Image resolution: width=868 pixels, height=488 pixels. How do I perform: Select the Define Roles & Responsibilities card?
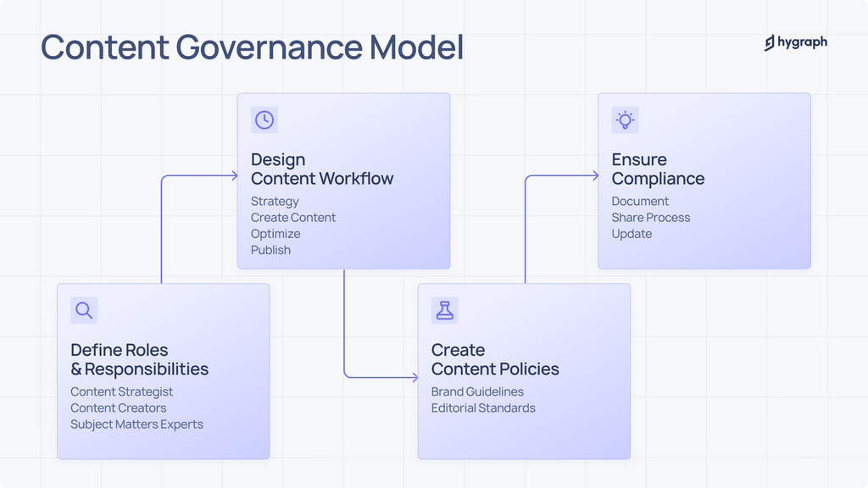tap(163, 371)
